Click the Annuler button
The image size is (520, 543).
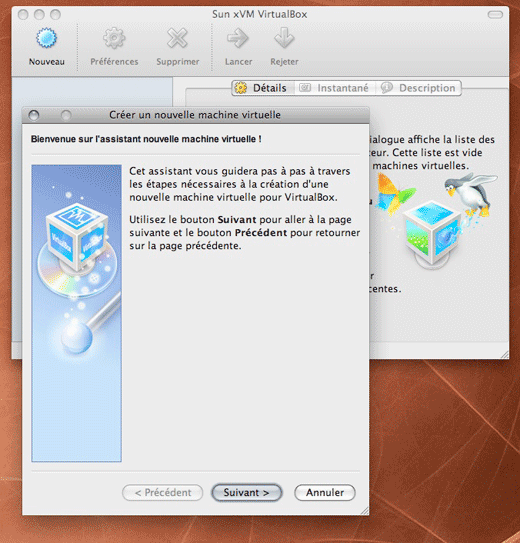[325, 492]
